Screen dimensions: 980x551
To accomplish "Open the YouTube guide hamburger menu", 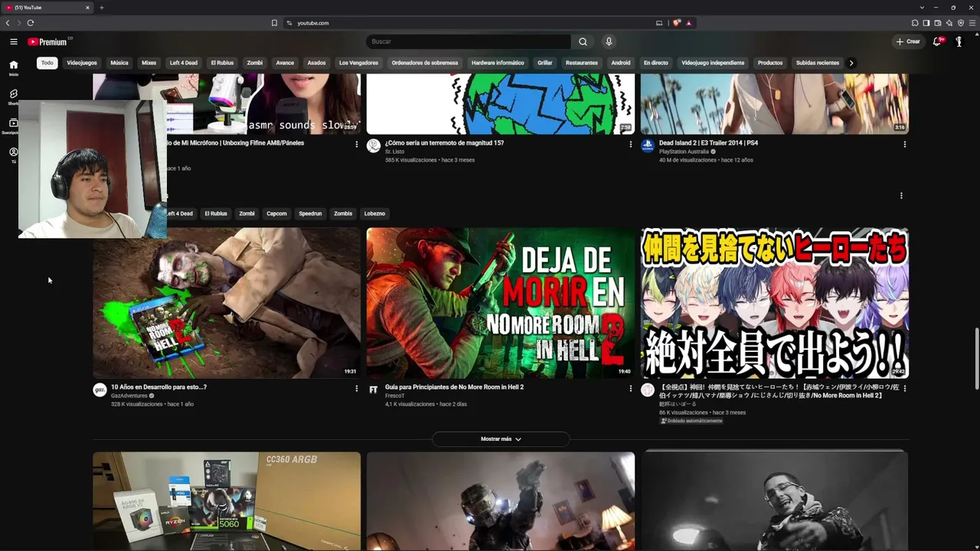I will [x=14, y=42].
